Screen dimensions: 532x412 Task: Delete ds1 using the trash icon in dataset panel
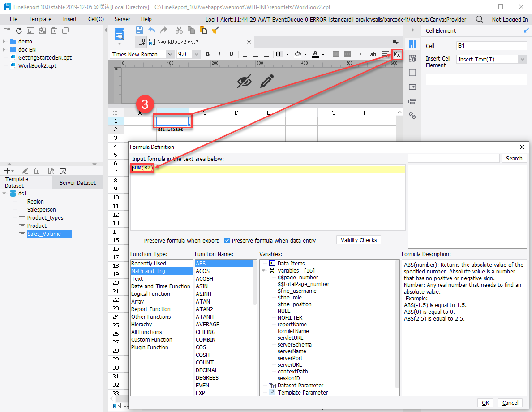click(37, 170)
